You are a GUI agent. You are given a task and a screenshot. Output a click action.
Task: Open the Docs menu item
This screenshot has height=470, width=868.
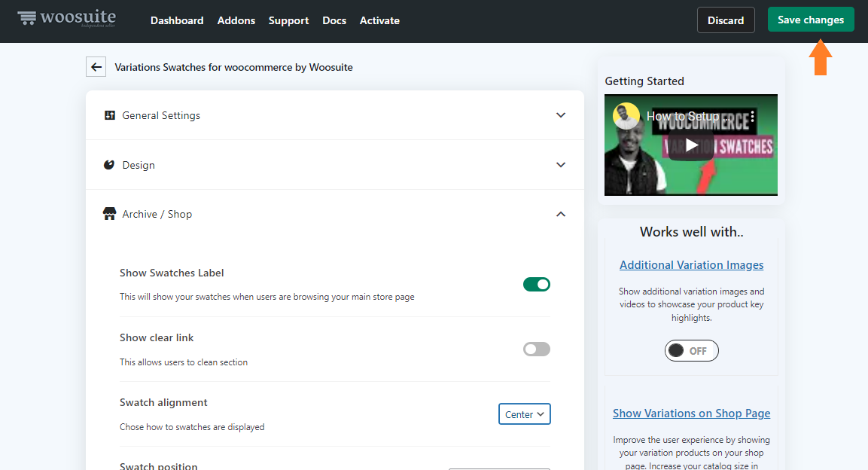coord(334,20)
